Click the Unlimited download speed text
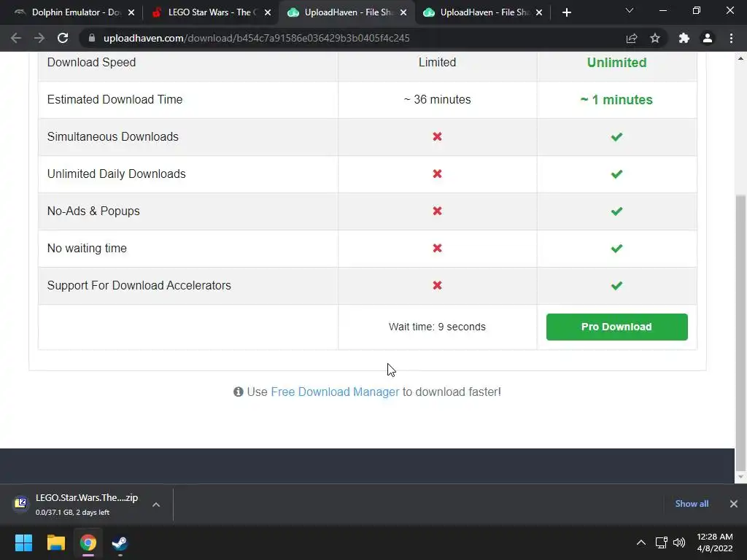This screenshot has height=560, width=747. pyautogui.click(x=616, y=63)
